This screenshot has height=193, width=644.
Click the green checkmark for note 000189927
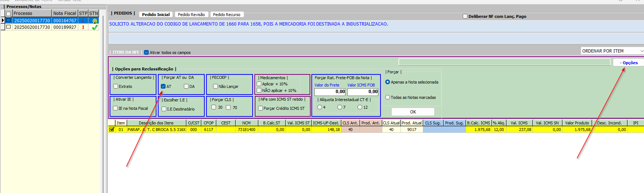pos(95,27)
